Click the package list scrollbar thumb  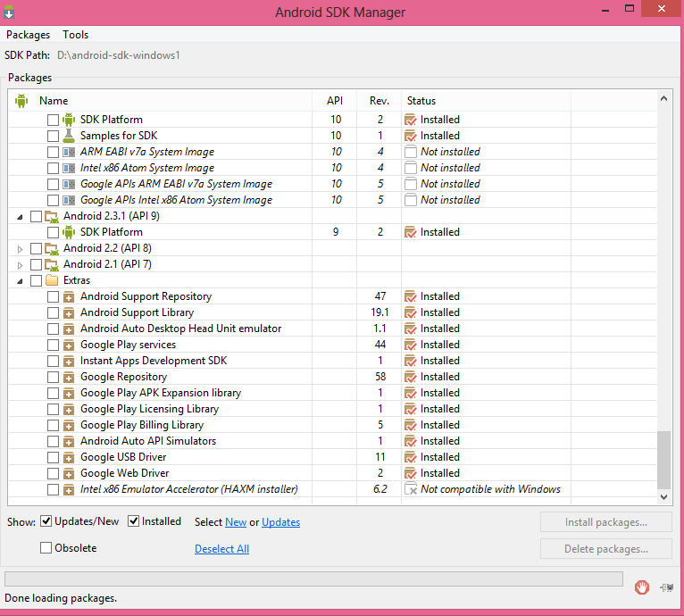coord(663,461)
